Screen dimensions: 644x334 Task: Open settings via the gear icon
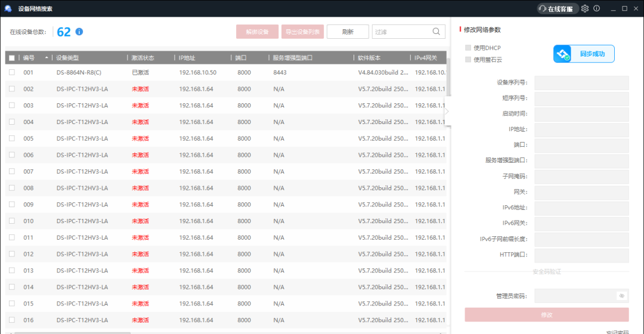pyautogui.click(x=585, y=8)
